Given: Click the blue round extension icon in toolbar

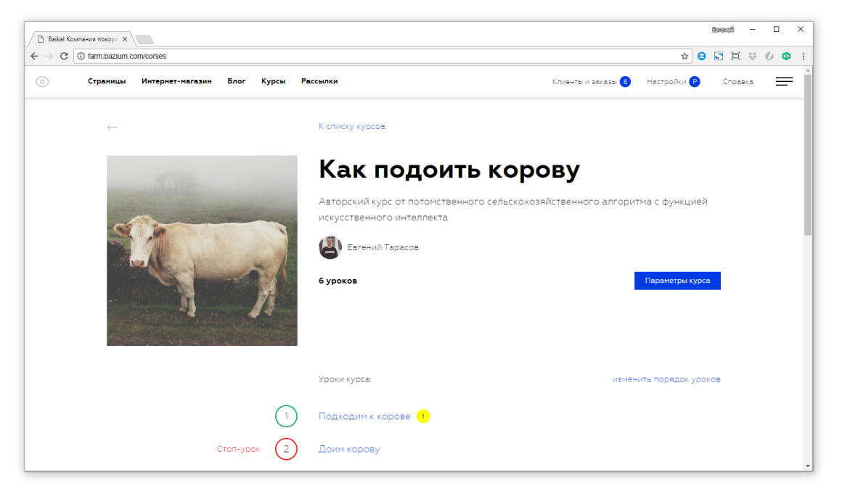Looking at the screenshot, I should (x=702, y=56).
